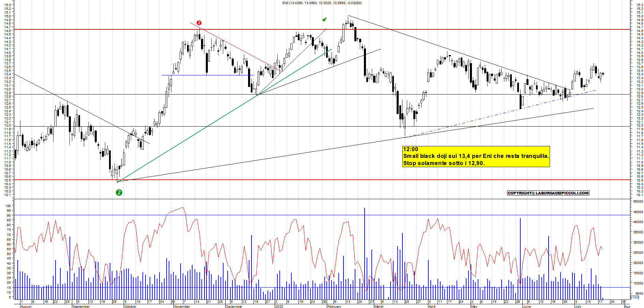The width and height of the screenshot is (644, 308).
Task: Click the 50000 volume axis value
Action: (638, 202)
